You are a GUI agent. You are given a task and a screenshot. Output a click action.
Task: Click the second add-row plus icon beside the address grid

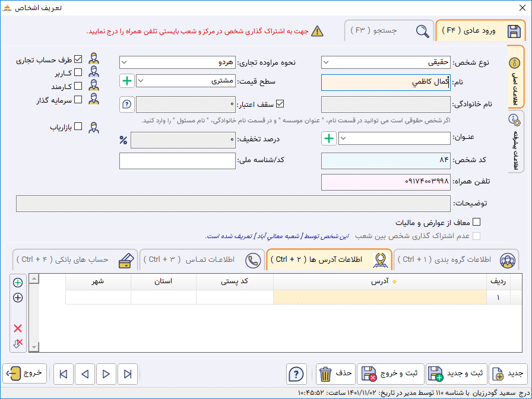18,297
